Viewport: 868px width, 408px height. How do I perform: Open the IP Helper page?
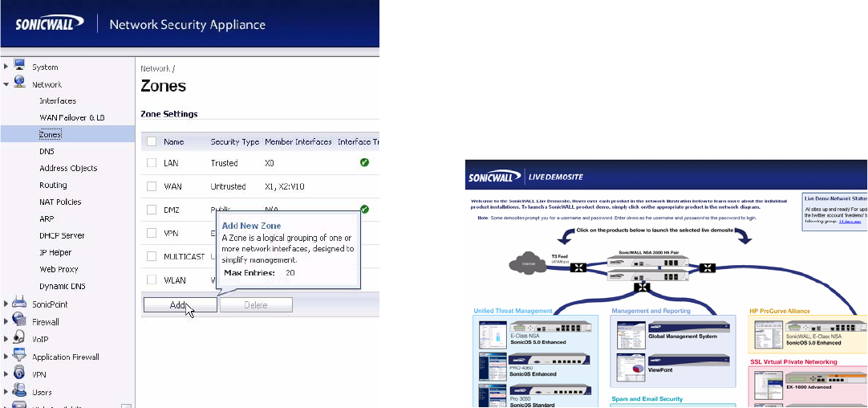click(55, 252)
